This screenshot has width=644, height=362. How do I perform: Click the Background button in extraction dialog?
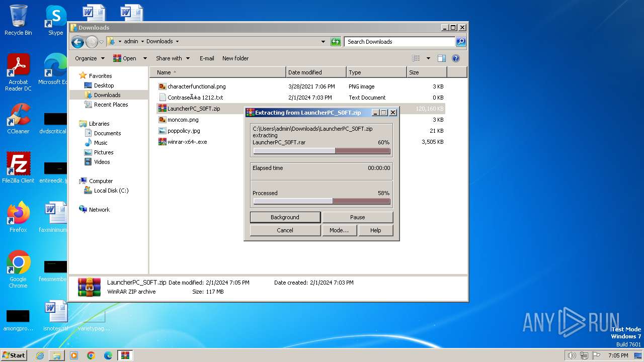click(285, 217)
